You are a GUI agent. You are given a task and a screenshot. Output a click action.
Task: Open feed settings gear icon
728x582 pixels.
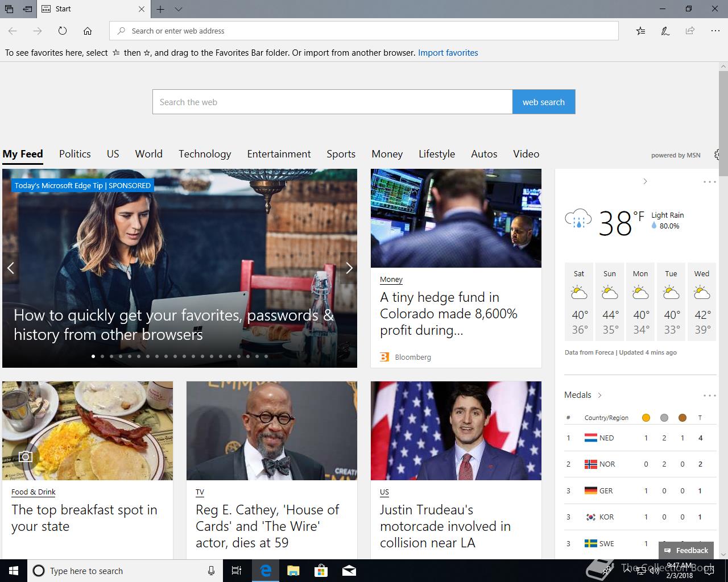[718, 155]
